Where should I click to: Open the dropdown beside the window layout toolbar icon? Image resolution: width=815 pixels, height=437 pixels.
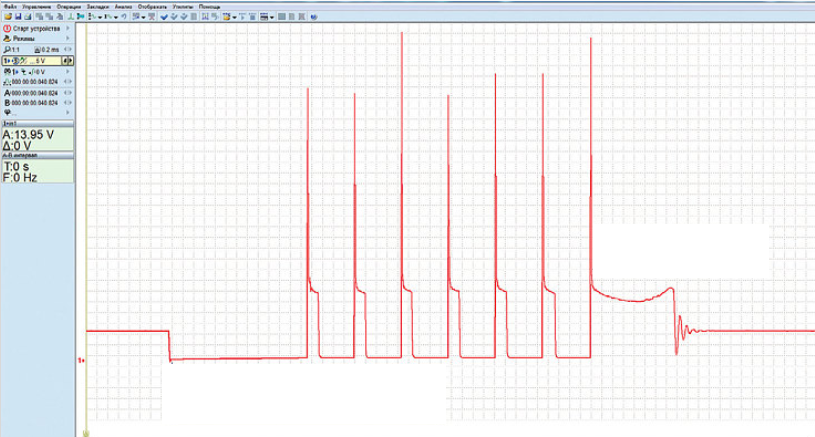coord(272,17)
